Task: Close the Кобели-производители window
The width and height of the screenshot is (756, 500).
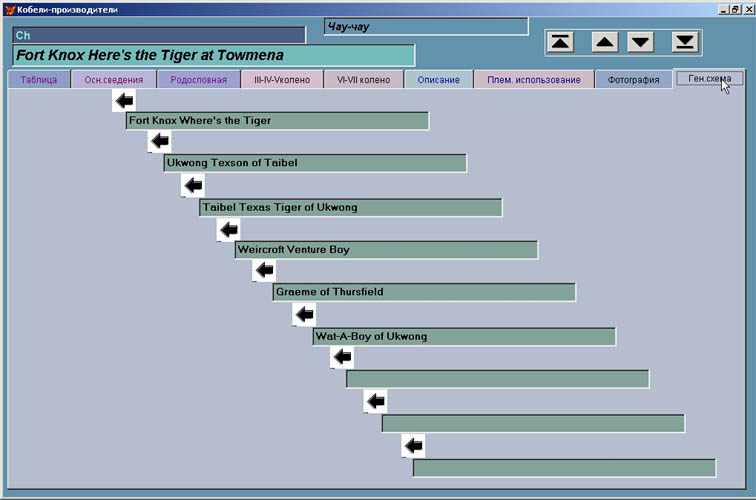Action: tap(749, 10)
